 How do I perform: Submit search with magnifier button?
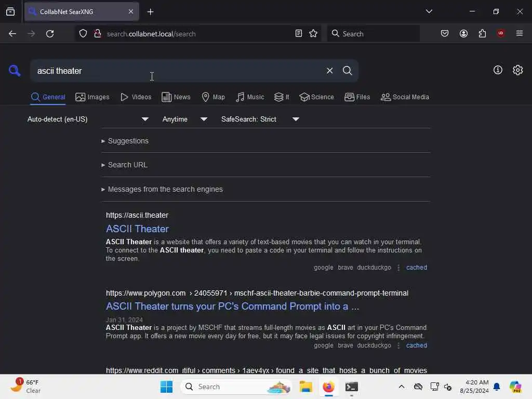tap(347, 71)
